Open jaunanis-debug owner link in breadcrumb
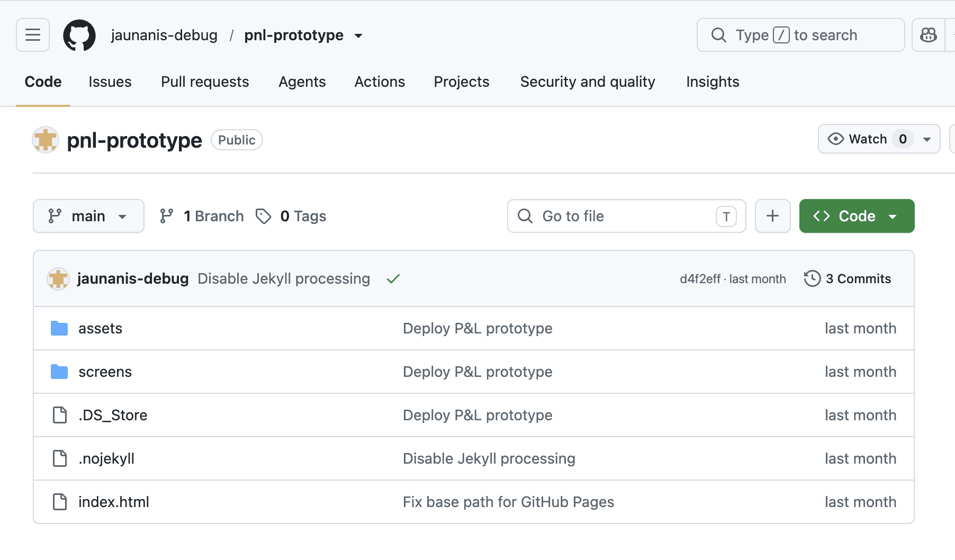The image size is (955, 560). pos(164,35)
